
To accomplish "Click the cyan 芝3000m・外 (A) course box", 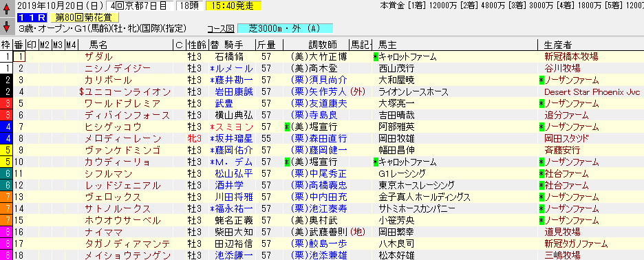I will [285, 29].
